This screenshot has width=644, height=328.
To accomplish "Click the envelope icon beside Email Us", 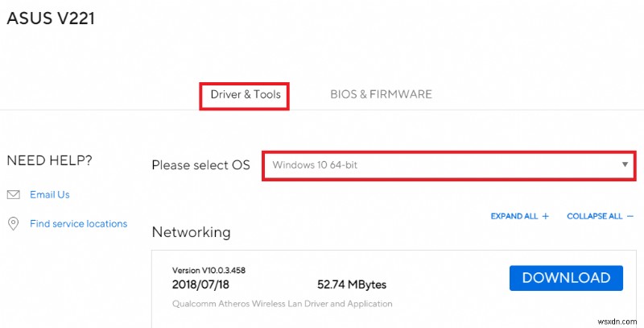I will coord(13,194).
